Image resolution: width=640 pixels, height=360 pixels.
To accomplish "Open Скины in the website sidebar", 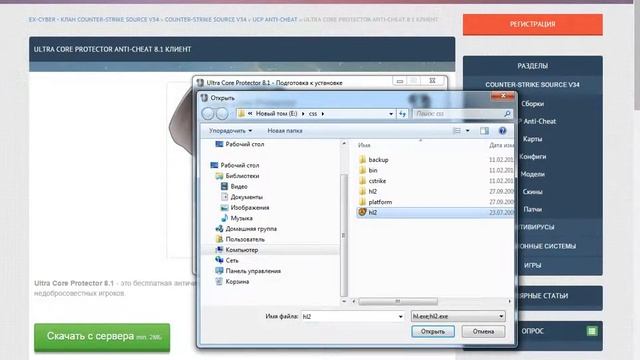I will click(533, 191).
